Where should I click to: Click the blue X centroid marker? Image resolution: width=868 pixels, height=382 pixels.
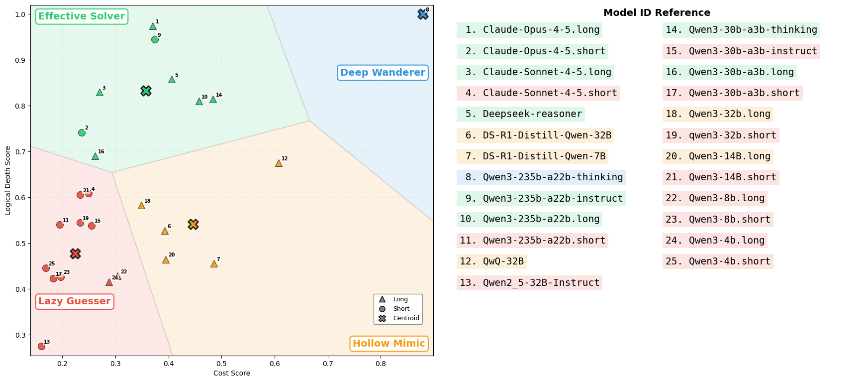pyautogui.click(x=423, y=14)
